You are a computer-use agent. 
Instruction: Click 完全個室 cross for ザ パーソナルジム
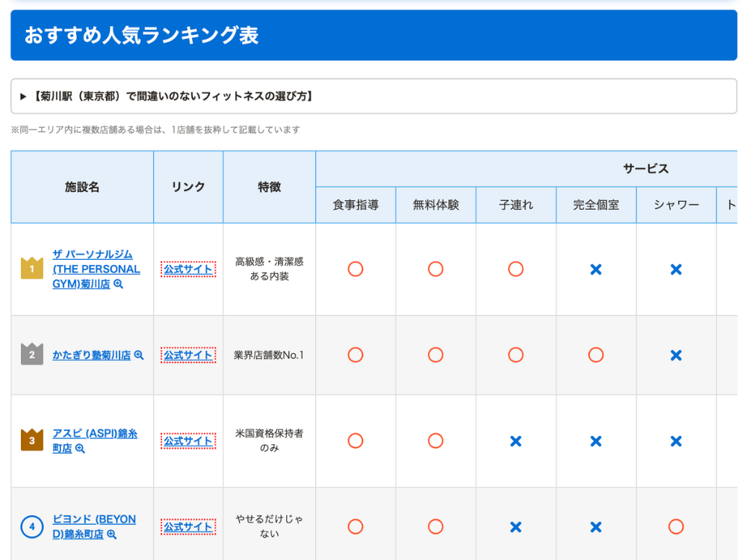point(595,270)
